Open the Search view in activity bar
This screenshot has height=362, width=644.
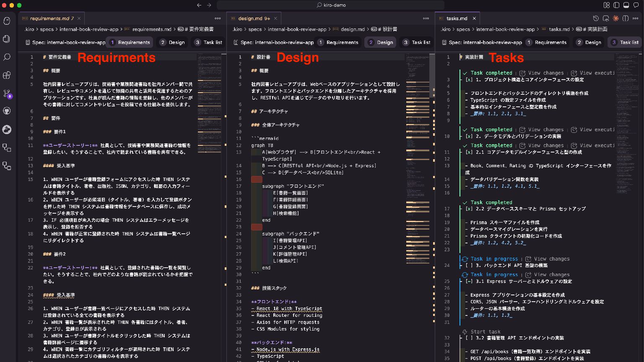7,57
